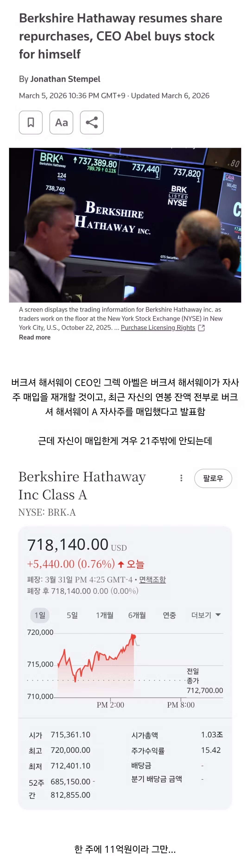This screenshot has width=250, height=868.
Task: Open the three-dot more options menu
Action: [x=181, y=478]
